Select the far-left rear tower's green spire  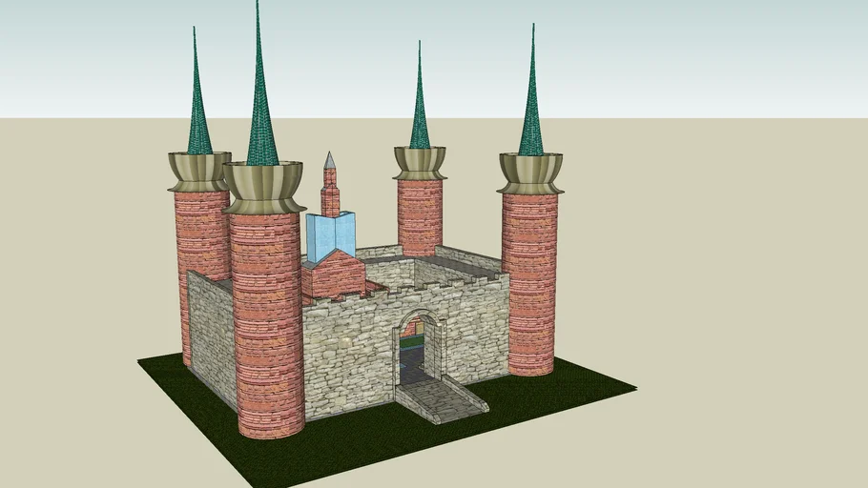197,110
